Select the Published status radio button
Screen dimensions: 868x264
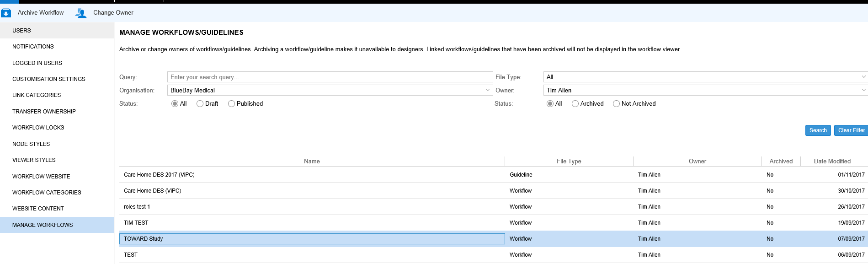tap(232, 104)
